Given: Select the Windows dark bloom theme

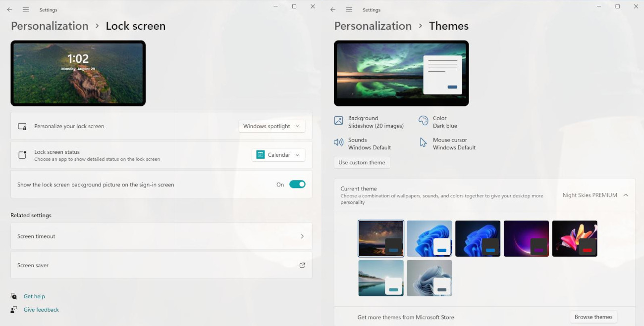Looking at the screenshot, I should click(x=478, y=238).
